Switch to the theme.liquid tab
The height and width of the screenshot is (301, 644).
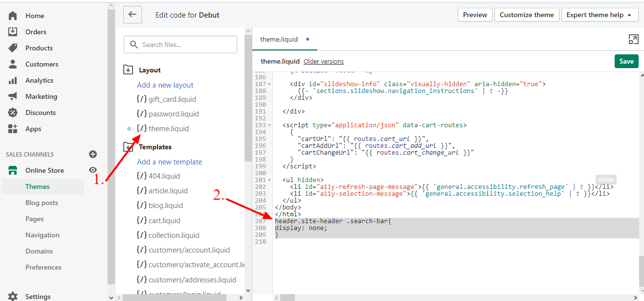280,39
